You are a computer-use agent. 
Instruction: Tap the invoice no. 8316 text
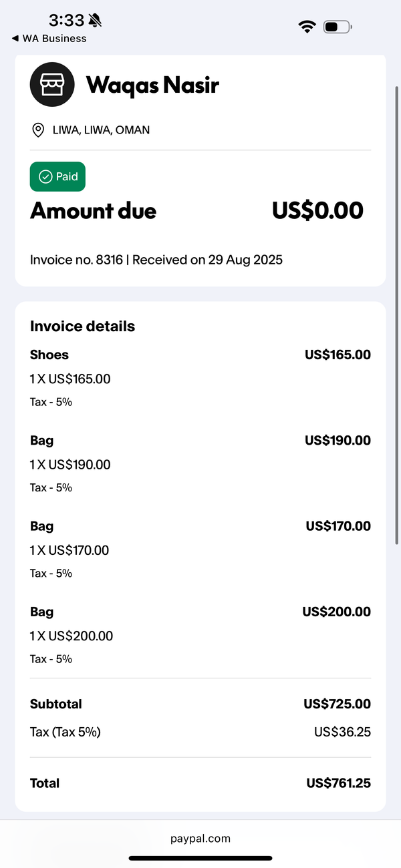click(x=76, y=260)
